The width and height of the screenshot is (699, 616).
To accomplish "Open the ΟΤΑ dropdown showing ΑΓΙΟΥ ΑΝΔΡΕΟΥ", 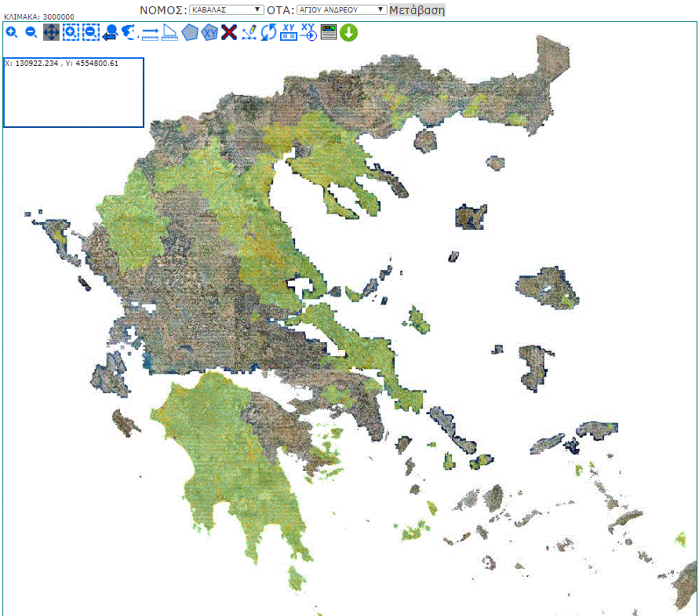I will (x=342, y=9).
